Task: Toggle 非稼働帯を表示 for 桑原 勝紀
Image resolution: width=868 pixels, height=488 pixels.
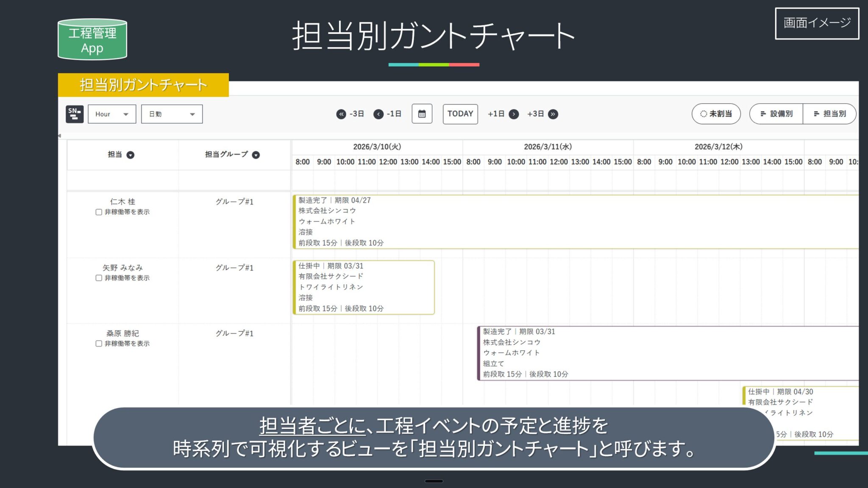Action: [x=99, y=344]
